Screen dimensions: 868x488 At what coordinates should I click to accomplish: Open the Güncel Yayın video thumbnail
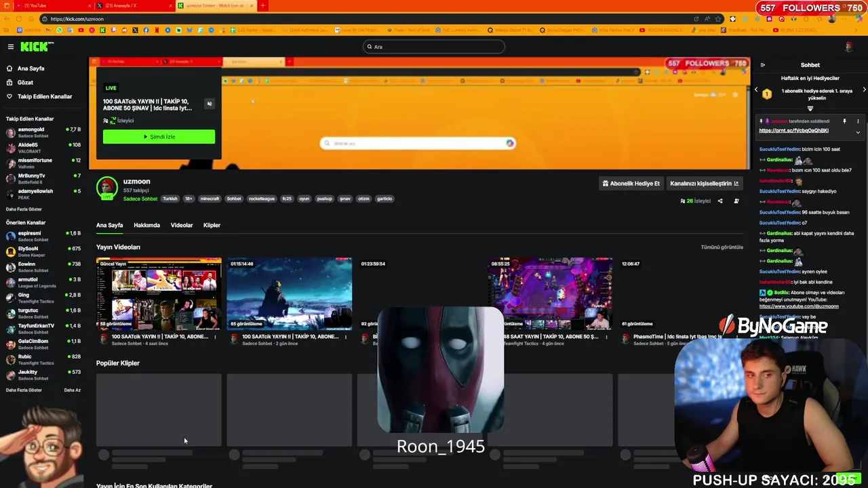pyautogui.click(x=159, y=293)
